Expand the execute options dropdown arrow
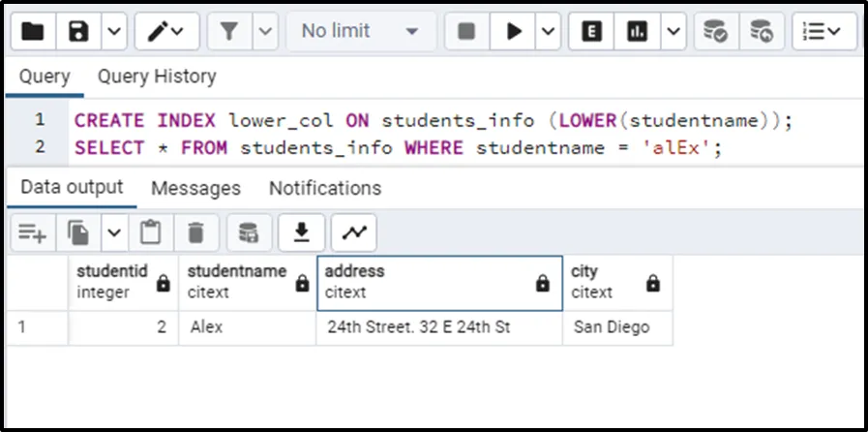Image resolution: width=868 pixels, height=432 pixels. point(549,32)
